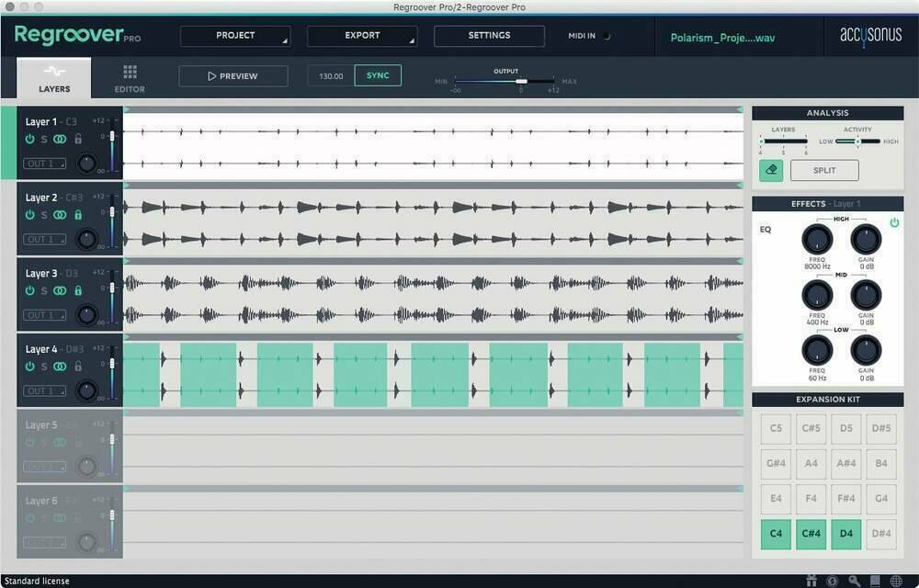This screenshot has width=919, height=588.
Task: Power off Layer 4
Action: [29, 366]
